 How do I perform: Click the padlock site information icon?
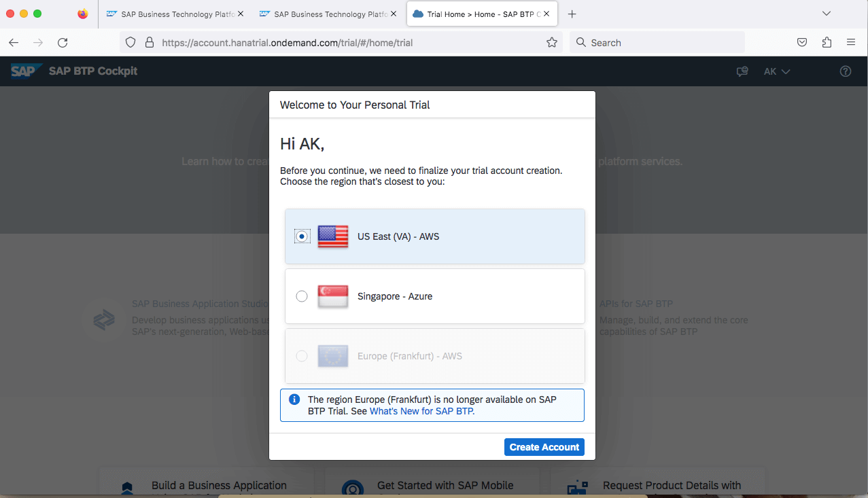tap(149, 42)
